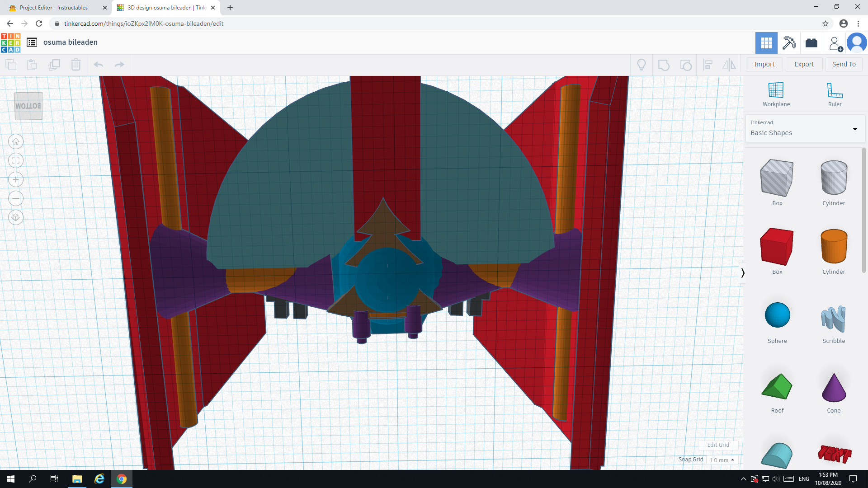Click the invite collaborator icon
This screenshot has height=488, width=868.
pos(835,43)
